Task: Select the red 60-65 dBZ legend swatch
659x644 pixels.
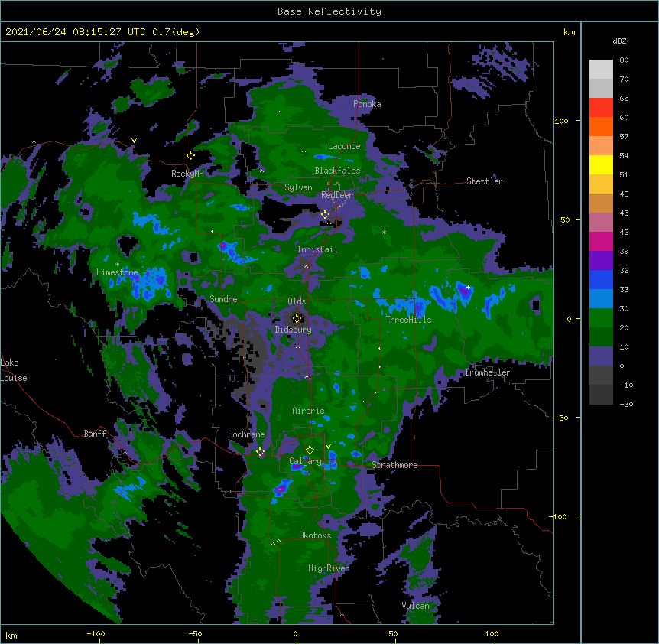Action: click(x=601, y=108)
